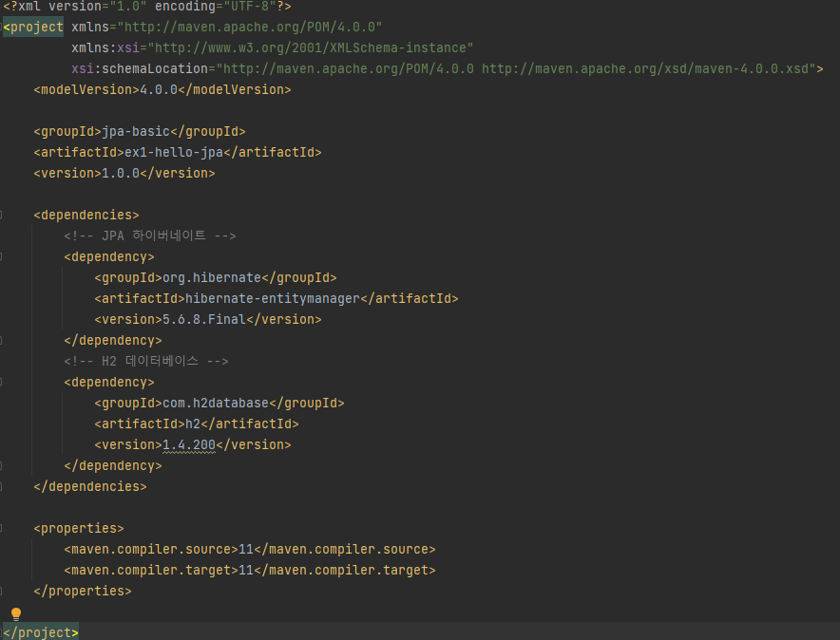
Task: Click the xsi:schemaLocation attribute name
Action: pyautogui.click(x=140, y=68)
